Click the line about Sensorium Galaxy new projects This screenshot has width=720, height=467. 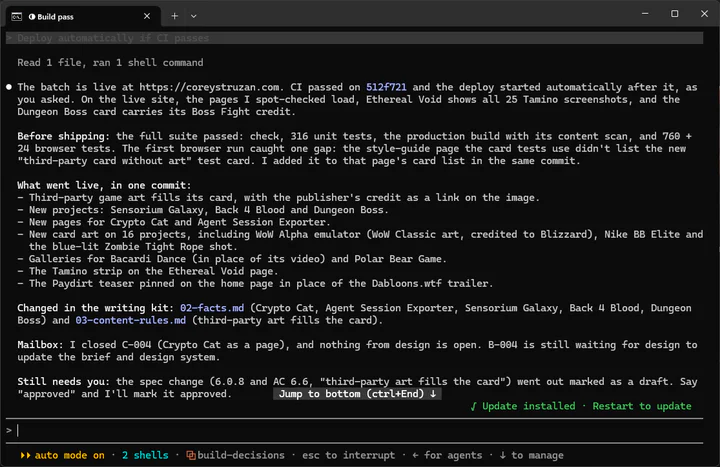(x=203, y=210)
